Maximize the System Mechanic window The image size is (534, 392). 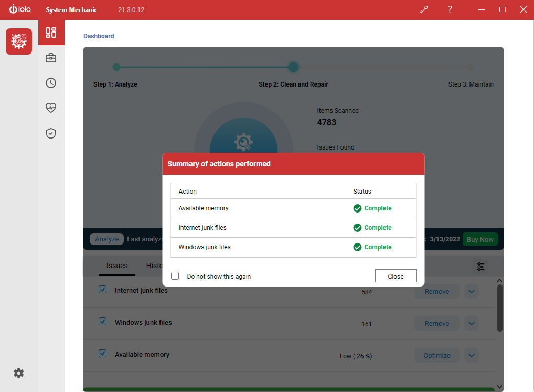pyautogui.click(x=503, y=9)
